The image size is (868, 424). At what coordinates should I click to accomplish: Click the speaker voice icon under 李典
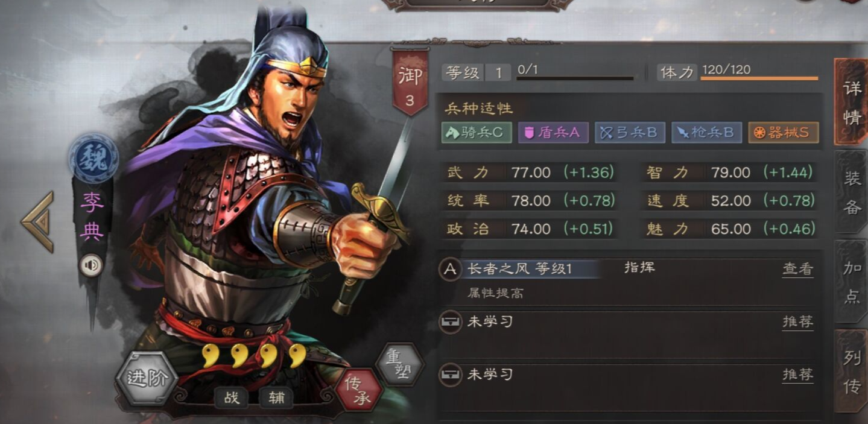point(91,266)
